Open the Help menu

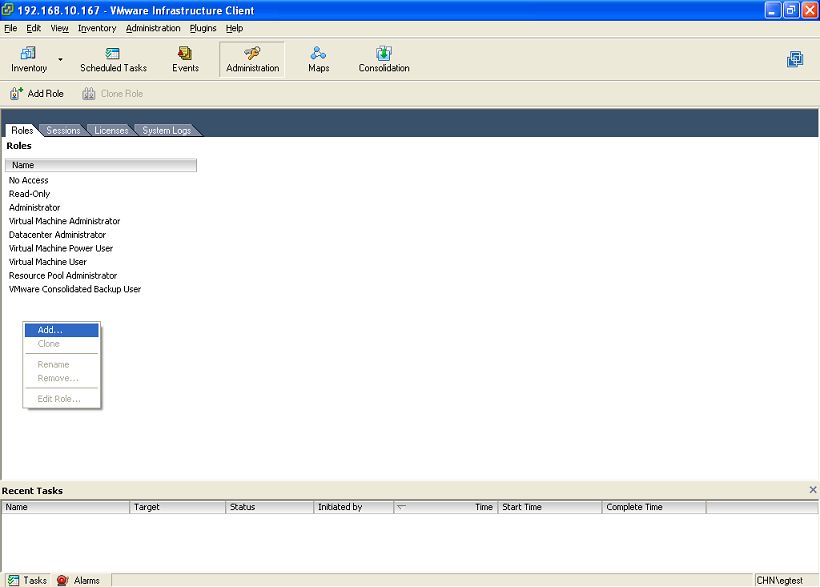pyautogui.click(x=234, y=28)
